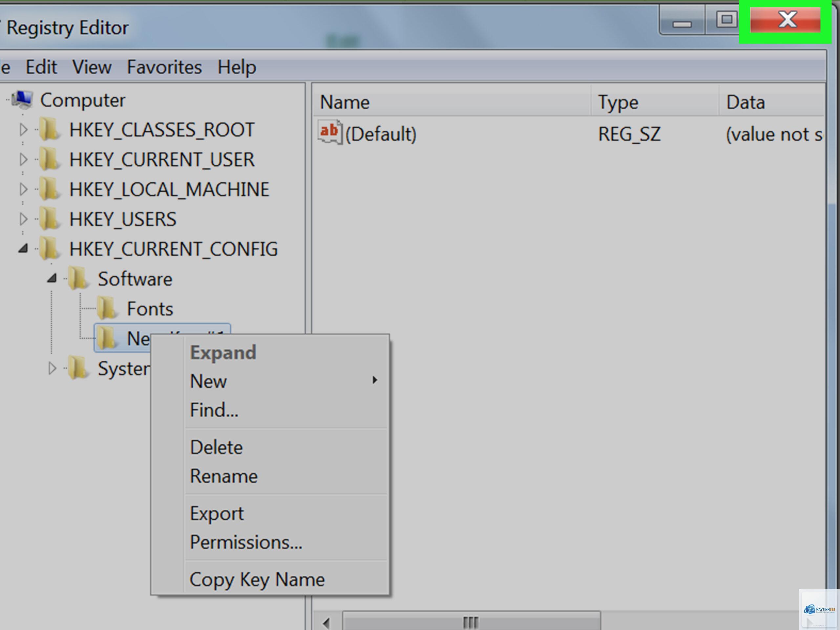The image size is (840, 630).
Task: Maximize the Registry Editor window
Action: coord(726,20)
